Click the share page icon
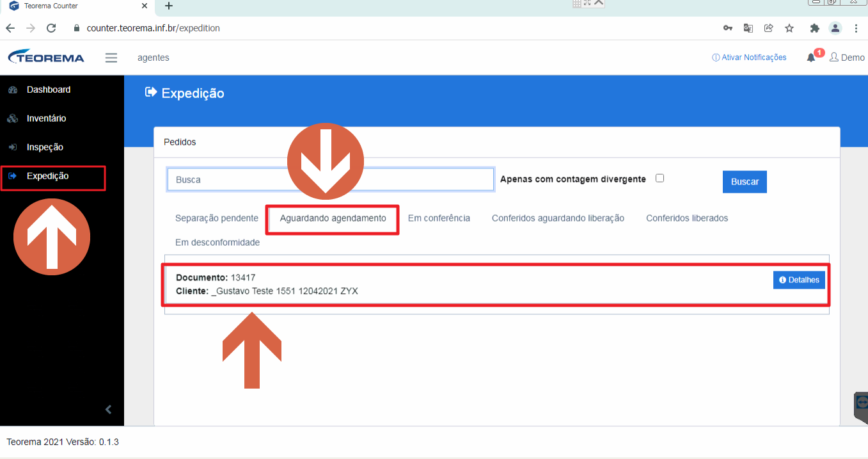The image size is (868, 459). [x=769, y=28]
